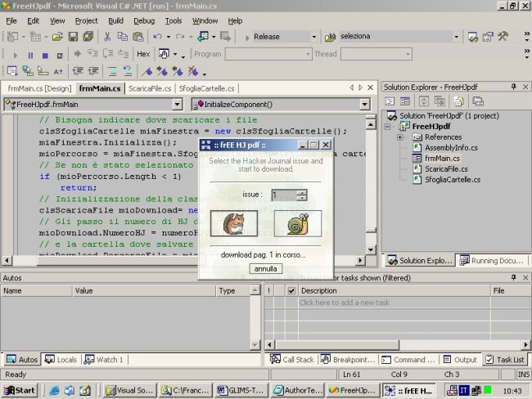Open the seleziona find combo box dropdown

tap(456, 37)
